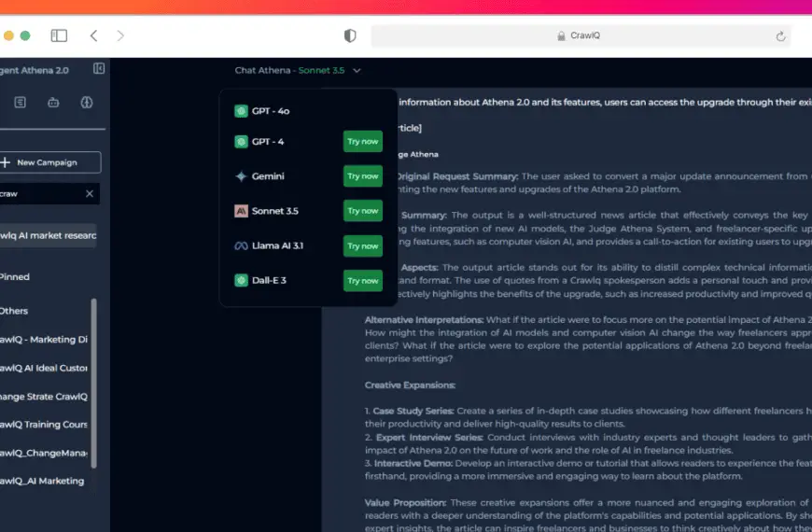
Task: Go back with the browser back arrow
Action: (93, 35)
